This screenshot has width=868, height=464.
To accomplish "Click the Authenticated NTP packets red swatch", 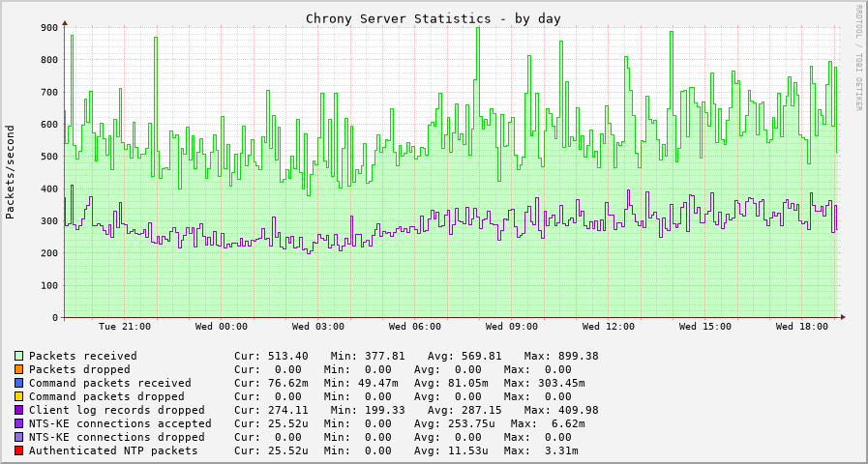I will 19,450.
